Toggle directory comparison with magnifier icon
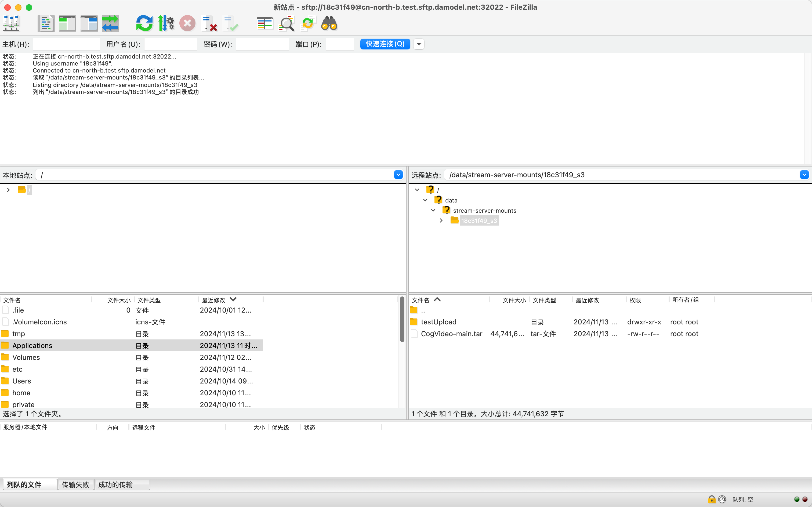This screenshot has height=507, width=812. (286, 23)
